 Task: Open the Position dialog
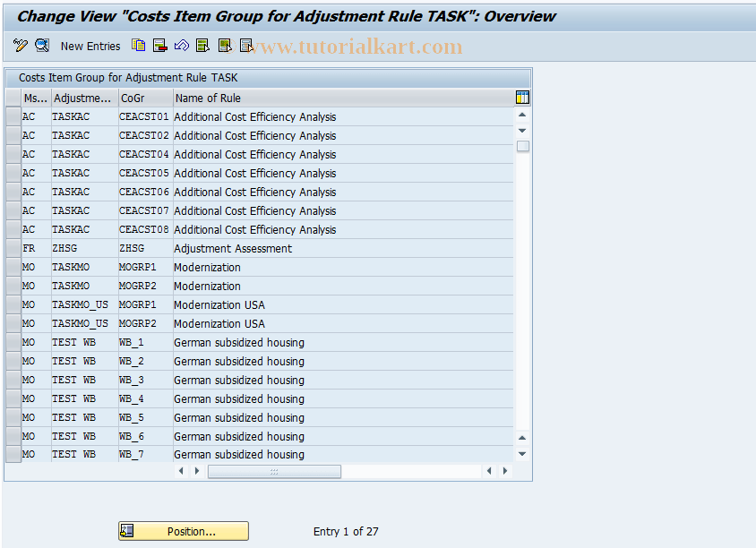pyautogui.click(x=183, y=530)
